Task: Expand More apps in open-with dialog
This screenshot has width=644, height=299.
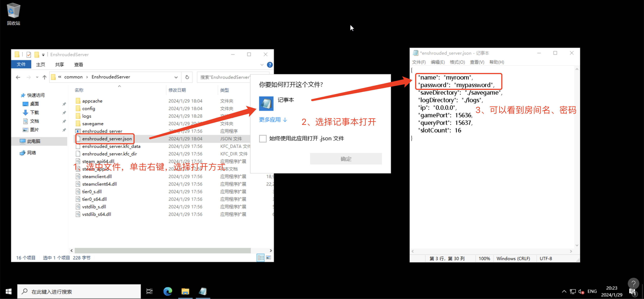Action: click(x=273, y=120)
